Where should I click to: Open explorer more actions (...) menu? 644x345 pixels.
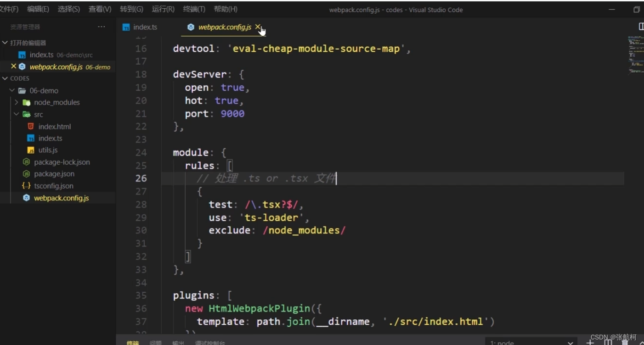[101, 27]
